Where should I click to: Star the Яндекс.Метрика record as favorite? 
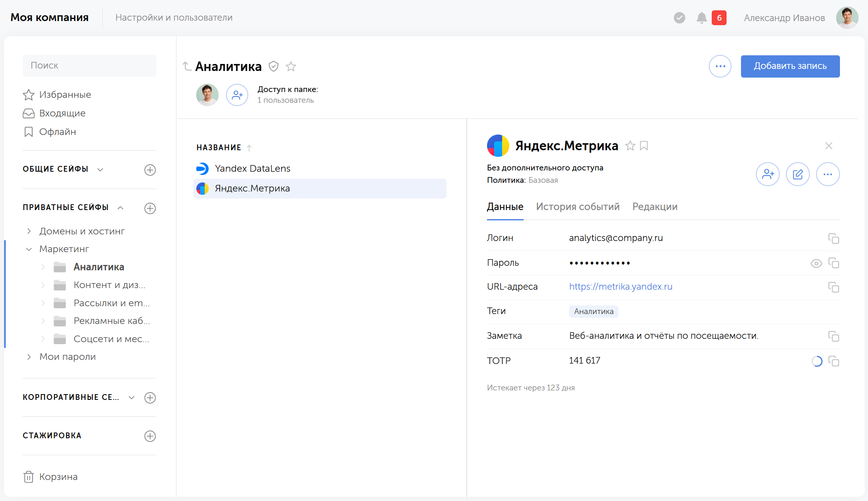630,146
